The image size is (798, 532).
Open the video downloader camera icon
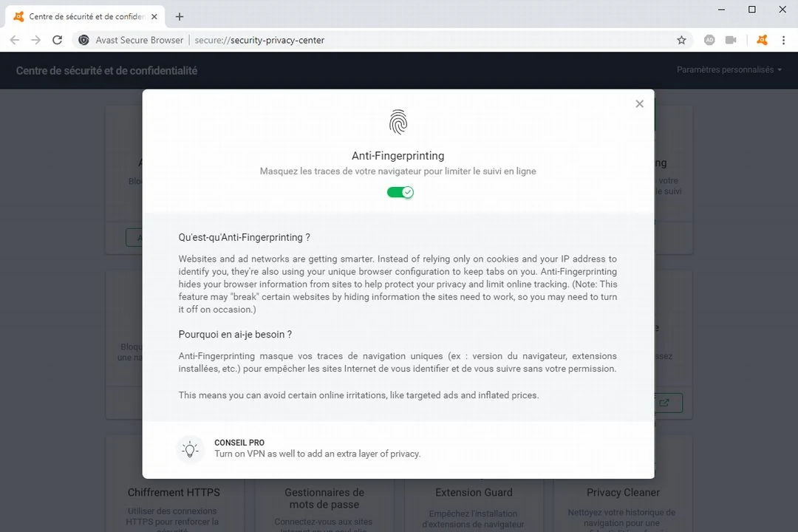(x=730, y=40)
